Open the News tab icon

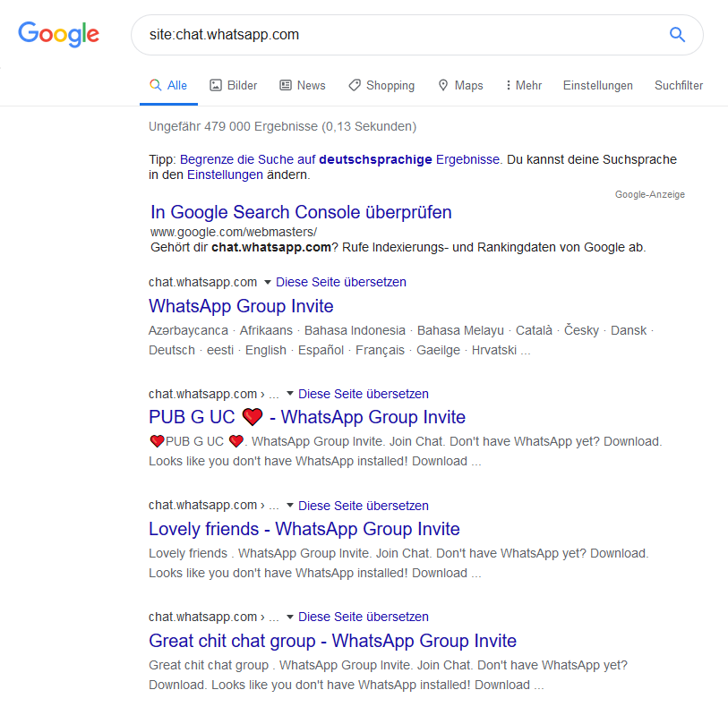coord(285,85)
